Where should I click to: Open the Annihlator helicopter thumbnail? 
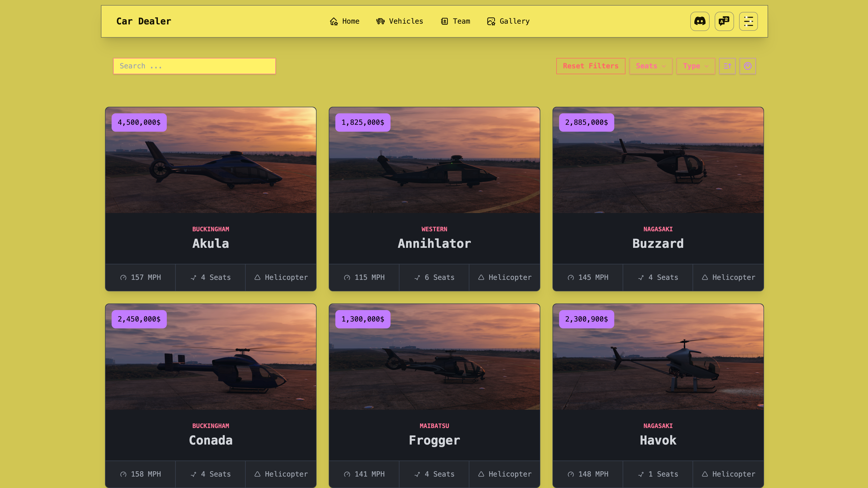434,160
